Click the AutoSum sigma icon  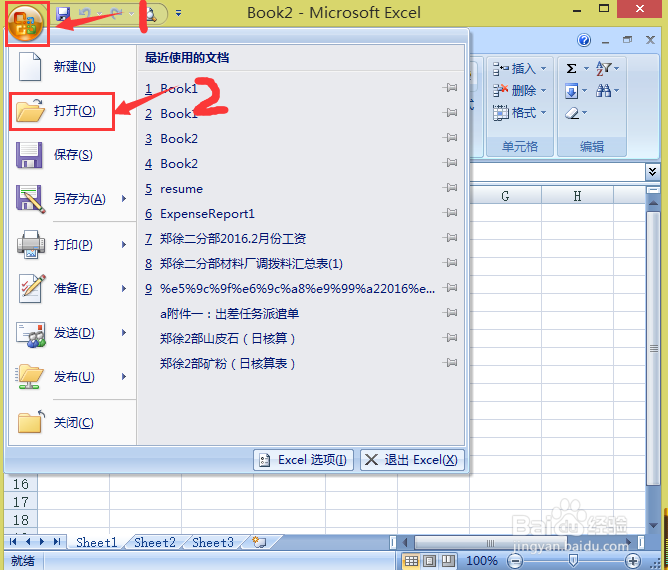pos(571,68)
